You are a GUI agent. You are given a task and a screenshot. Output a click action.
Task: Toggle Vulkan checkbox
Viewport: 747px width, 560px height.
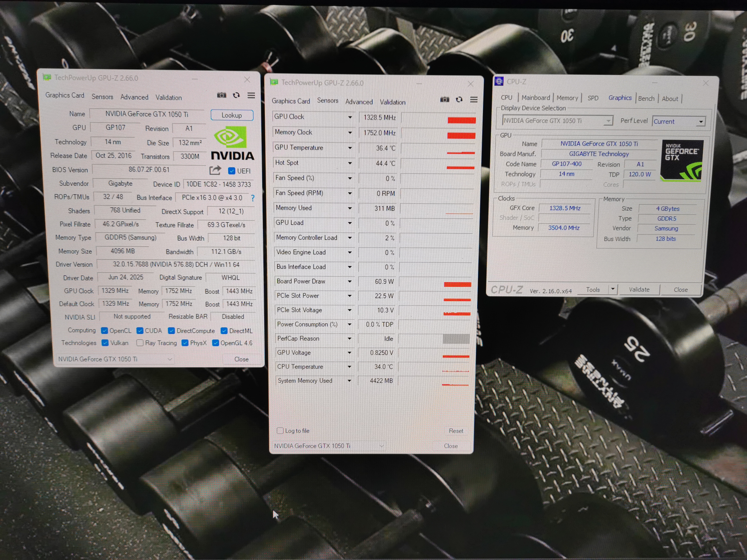[105, 343]
